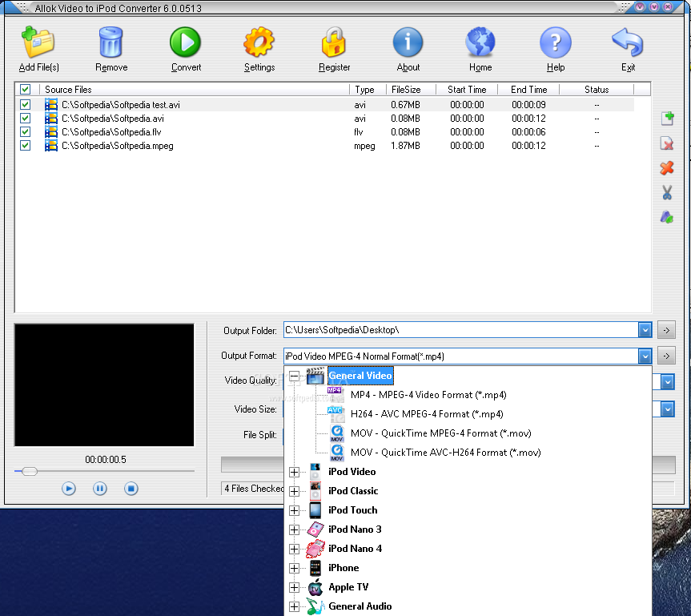The width and height of the screenshot is (691, 616).
Task: Click the General Audio music note icon
Action: click(x=315, y=606)
